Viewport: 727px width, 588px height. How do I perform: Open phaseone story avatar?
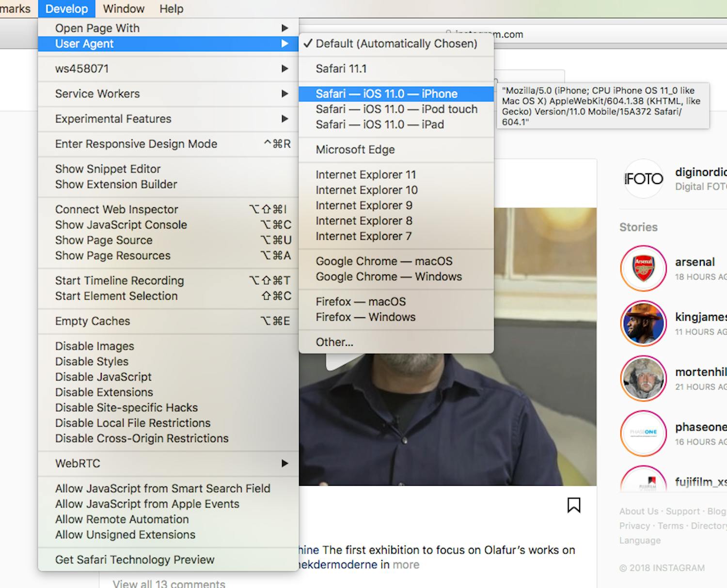pos(643,433)
